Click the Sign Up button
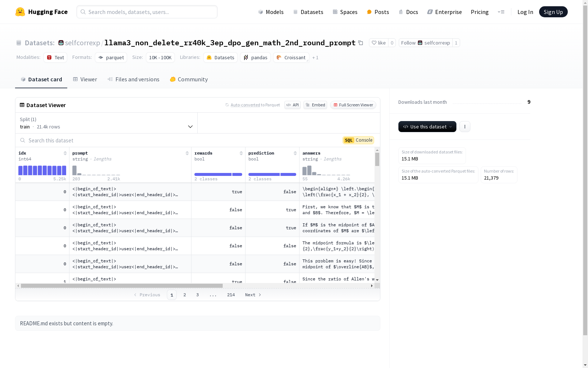 tap(553, 12)
